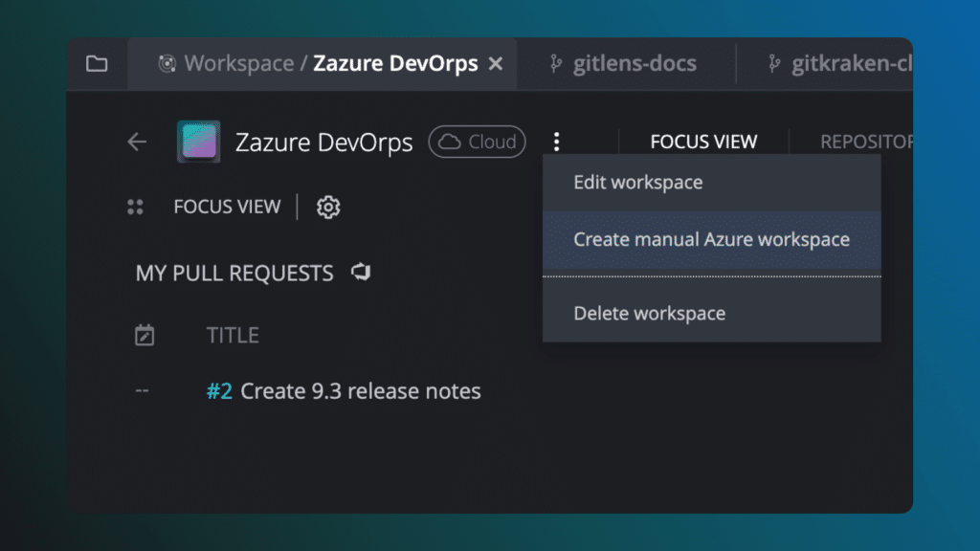Click the folder icon in the tab bar
This screenshot has width=980, height=551.
pyautogui.click(x=97, y=64)
